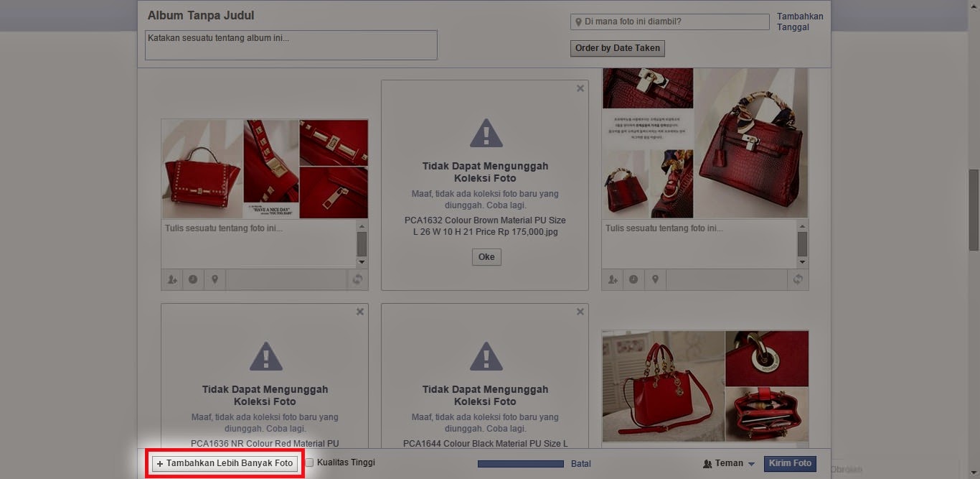This screenshot has width=980, height=479.
Task: Close the PCA1644 upload error card
Action: pos(580,312)
